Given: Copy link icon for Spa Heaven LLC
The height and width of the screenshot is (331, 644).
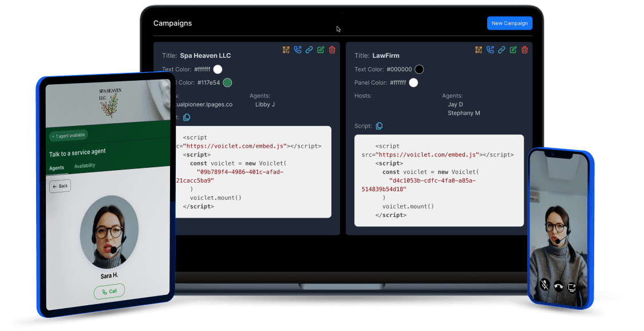Looking at the screenshot, I should tap(309, 50).
